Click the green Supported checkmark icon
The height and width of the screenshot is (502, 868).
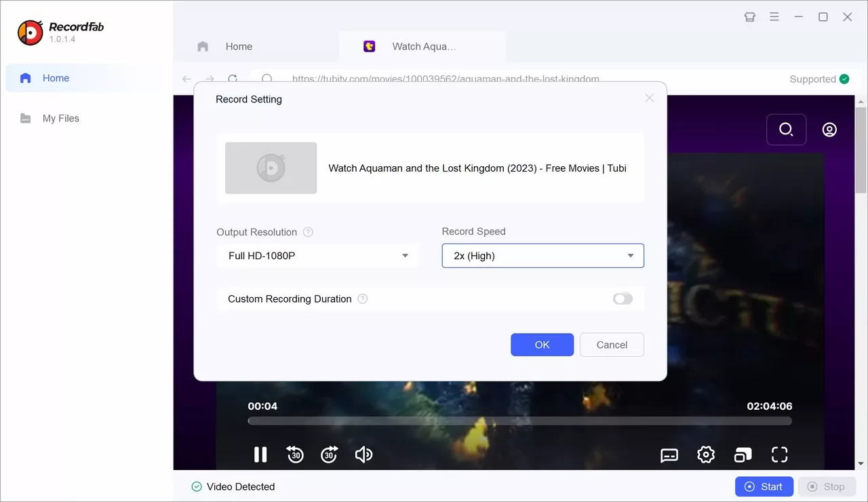tap(844, 79)
